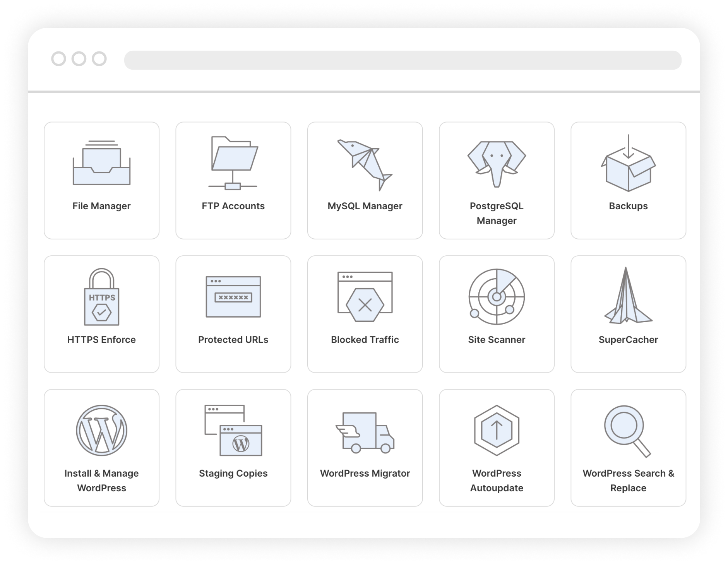Launch the Site Scanner label
The image size is (728, 566).
[497, 340]
